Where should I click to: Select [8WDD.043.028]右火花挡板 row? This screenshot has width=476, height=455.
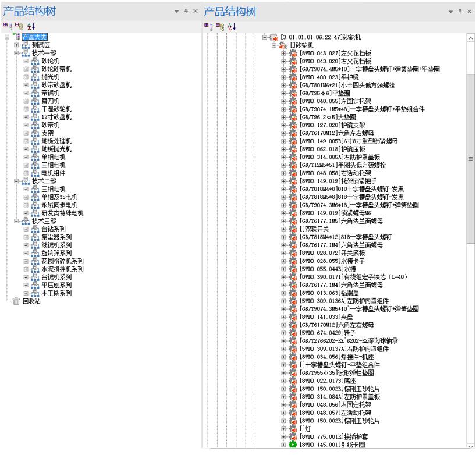point(335,61)
